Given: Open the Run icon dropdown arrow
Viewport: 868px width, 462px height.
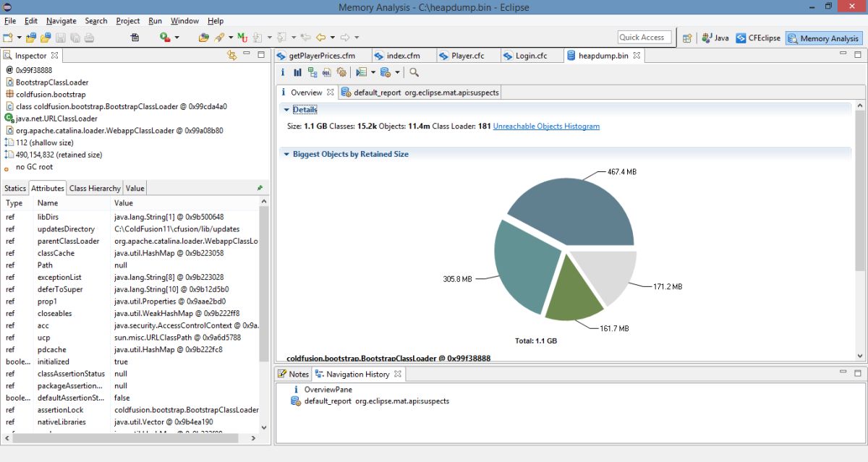Looking at the screenshot, I should pos(176,38).
